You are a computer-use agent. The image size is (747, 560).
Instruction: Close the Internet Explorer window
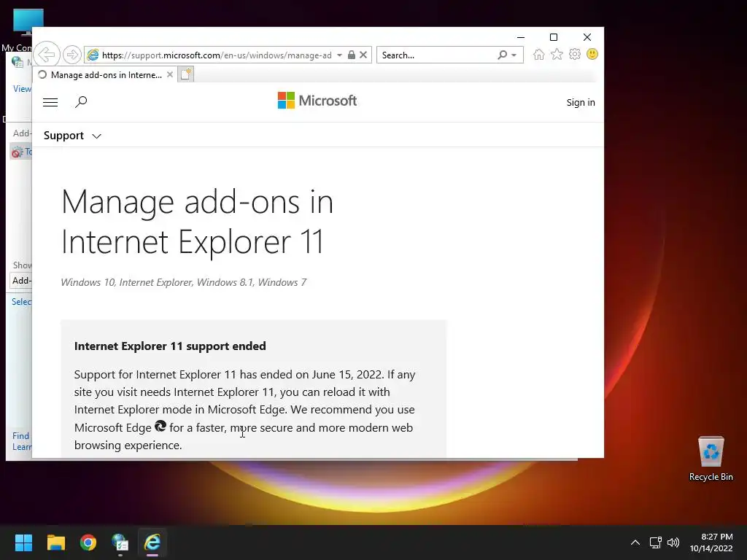(587, 37)
